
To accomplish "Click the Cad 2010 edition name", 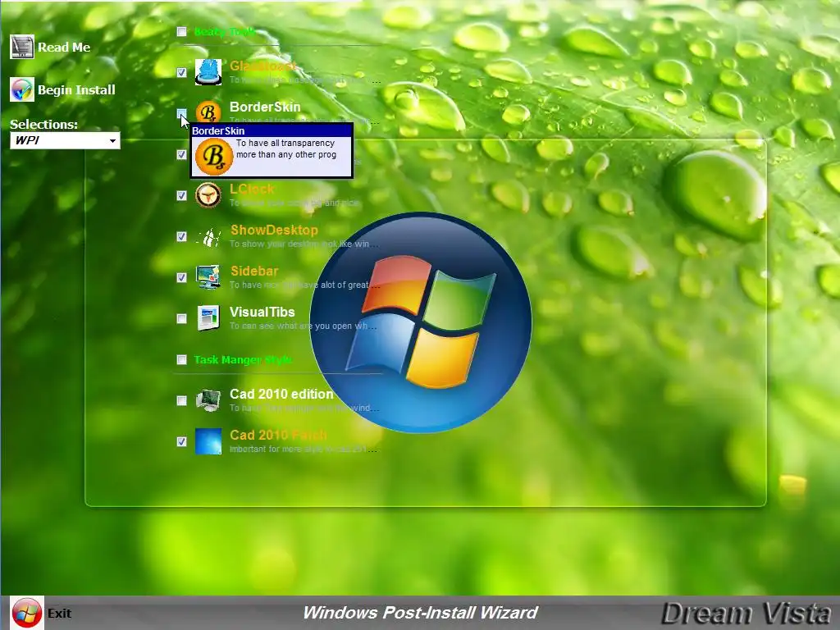I will point(282,394).
